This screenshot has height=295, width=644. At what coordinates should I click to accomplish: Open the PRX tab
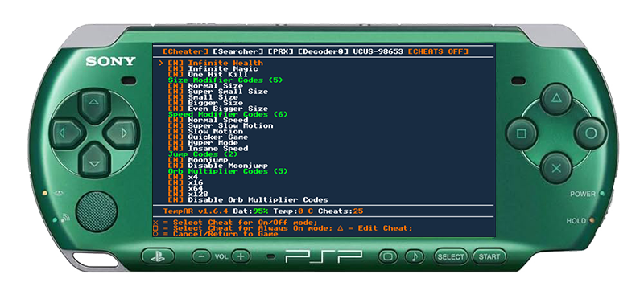point(280,51)
